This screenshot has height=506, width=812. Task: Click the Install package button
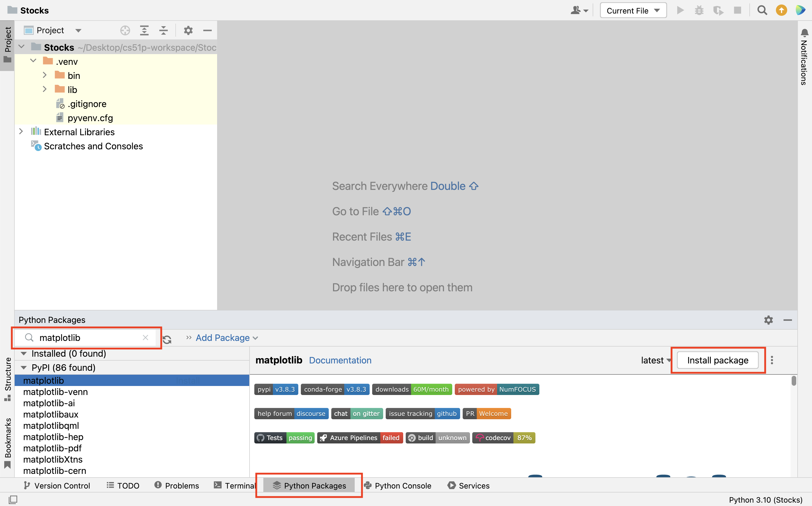coord(718,360)
